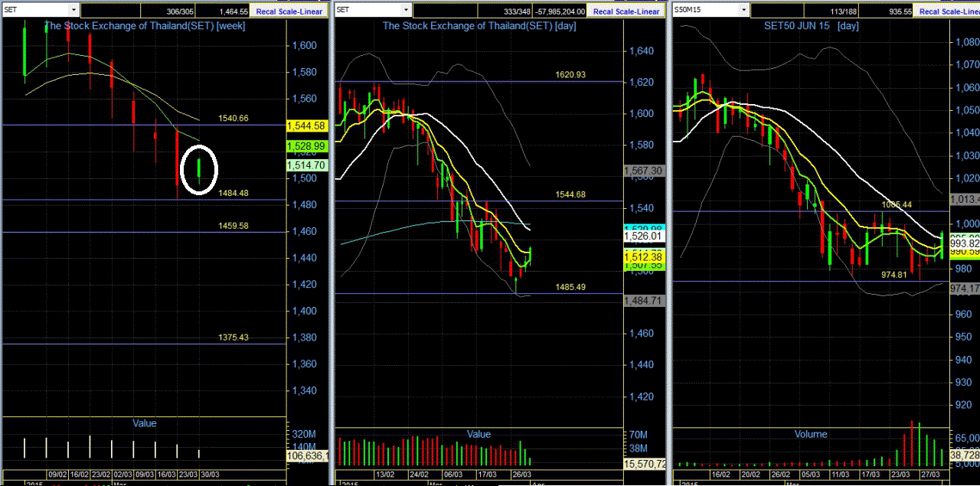Click the green 1,528.99 price tag
This screenshot has height=486, width=980.
click(x=306, y=145)
